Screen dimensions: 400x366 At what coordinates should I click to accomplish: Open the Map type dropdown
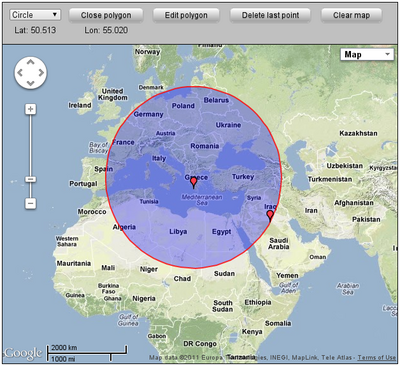click(367, 54)
